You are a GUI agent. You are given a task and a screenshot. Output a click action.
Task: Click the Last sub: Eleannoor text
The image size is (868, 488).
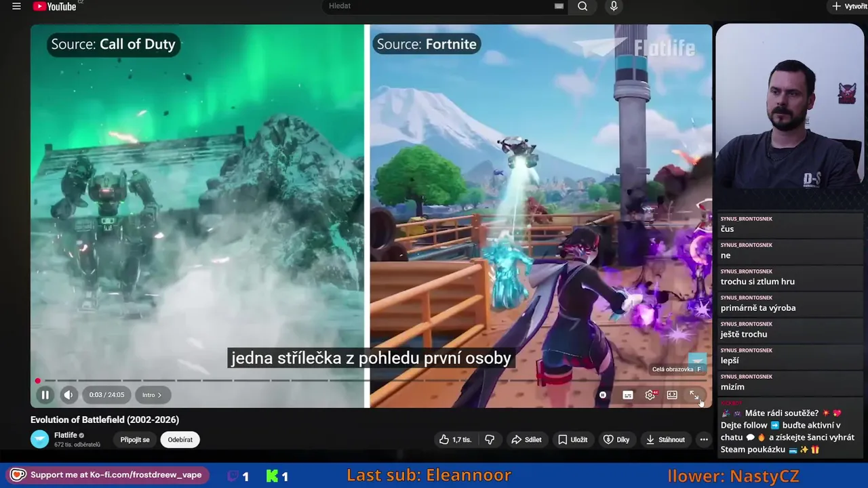click(x=429, y=475)
